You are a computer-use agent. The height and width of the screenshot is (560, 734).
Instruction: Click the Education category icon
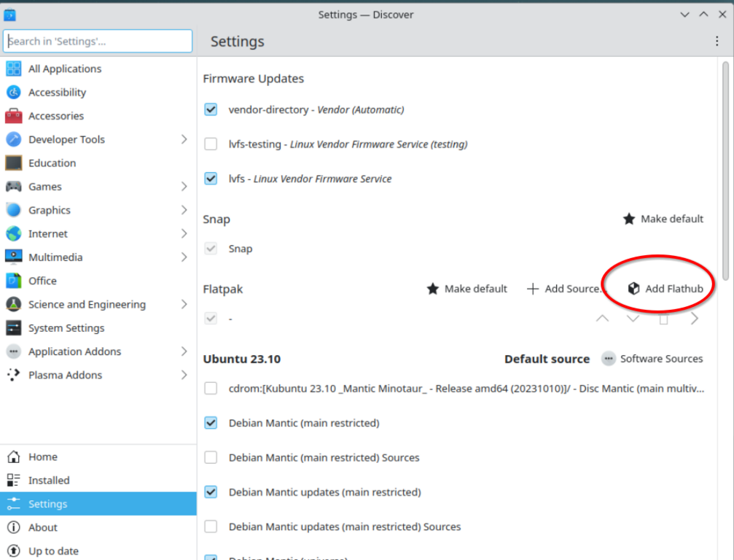click(x=13, y=163)
